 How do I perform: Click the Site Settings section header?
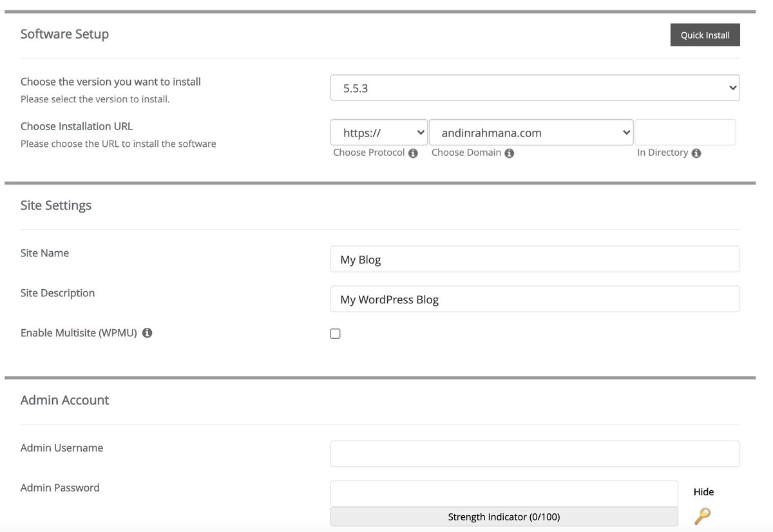coord(56,205)
